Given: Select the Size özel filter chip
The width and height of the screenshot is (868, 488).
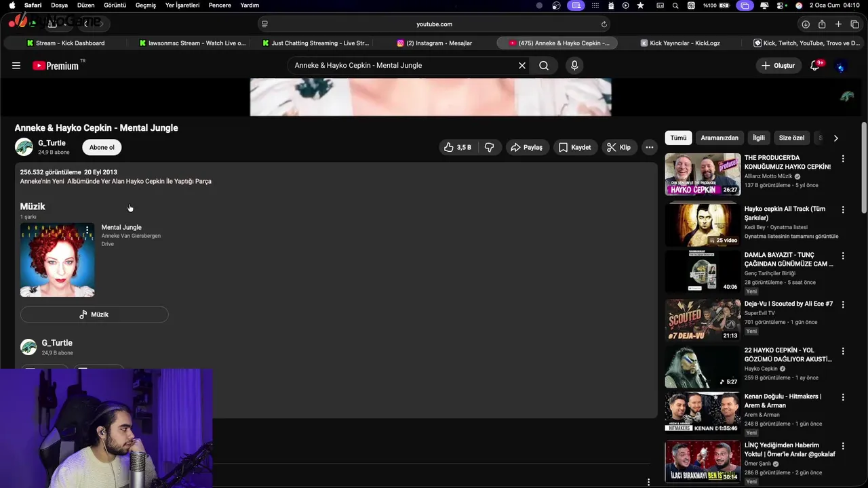Looking at the screenshot, I should pyautogui.click(x=791, y=138).
